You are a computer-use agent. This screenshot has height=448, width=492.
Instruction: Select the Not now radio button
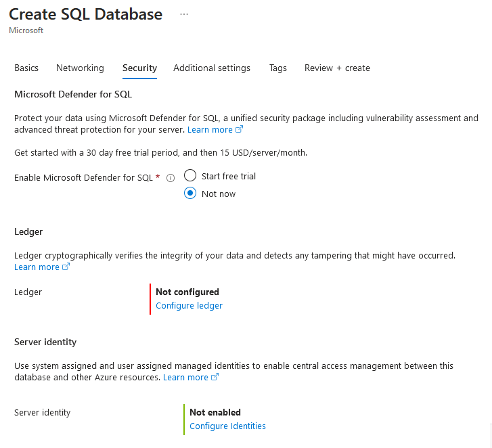click(190, 193)
